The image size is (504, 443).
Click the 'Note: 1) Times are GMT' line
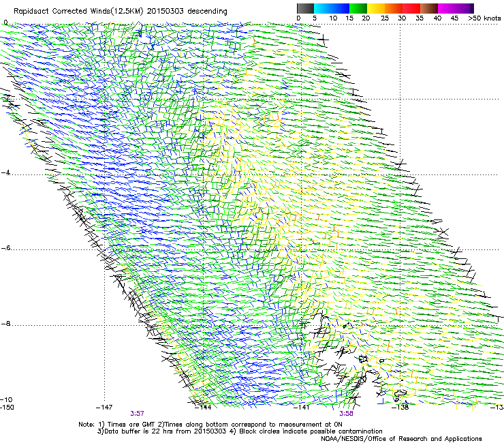click(210, 425)
